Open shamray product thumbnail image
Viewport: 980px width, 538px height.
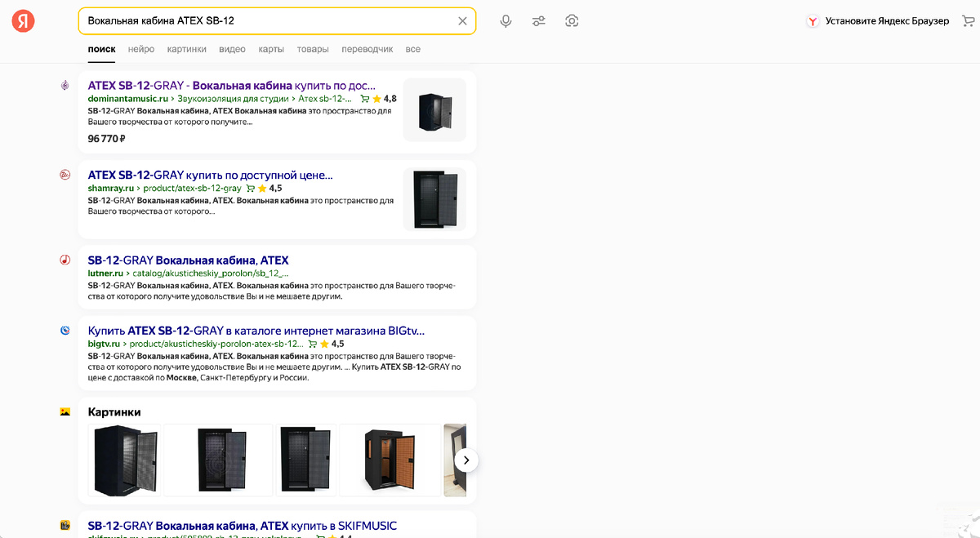tap(434, 199)
